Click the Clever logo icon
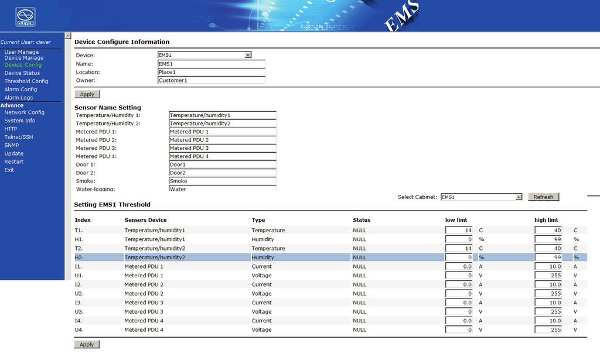The height and width of the screenshot is (364, 600). pyautogui.click(x=25, y=17)
